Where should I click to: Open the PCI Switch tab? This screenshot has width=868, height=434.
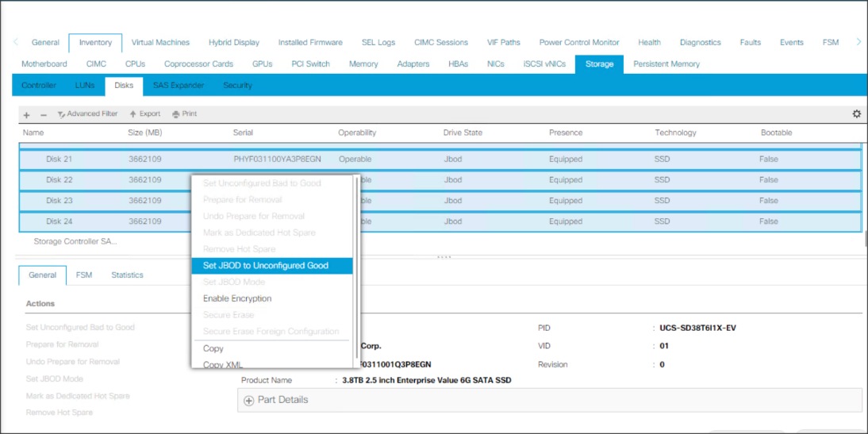[x=310, y=63]
